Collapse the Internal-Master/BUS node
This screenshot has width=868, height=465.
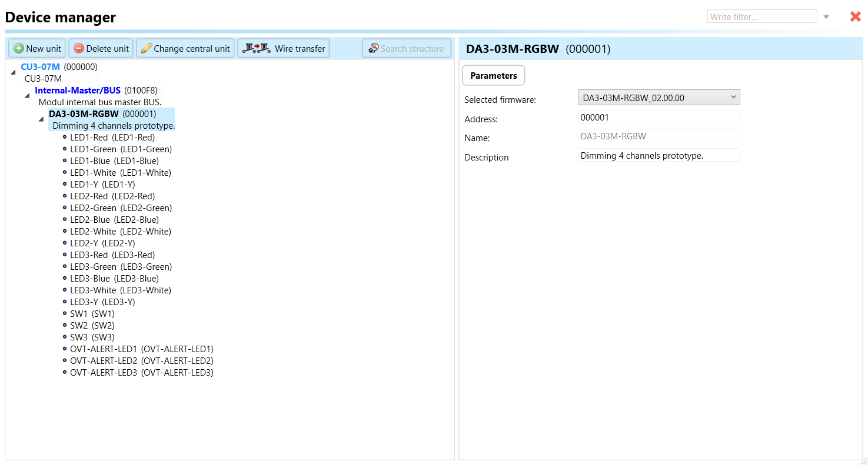click(x=27, y=96)
